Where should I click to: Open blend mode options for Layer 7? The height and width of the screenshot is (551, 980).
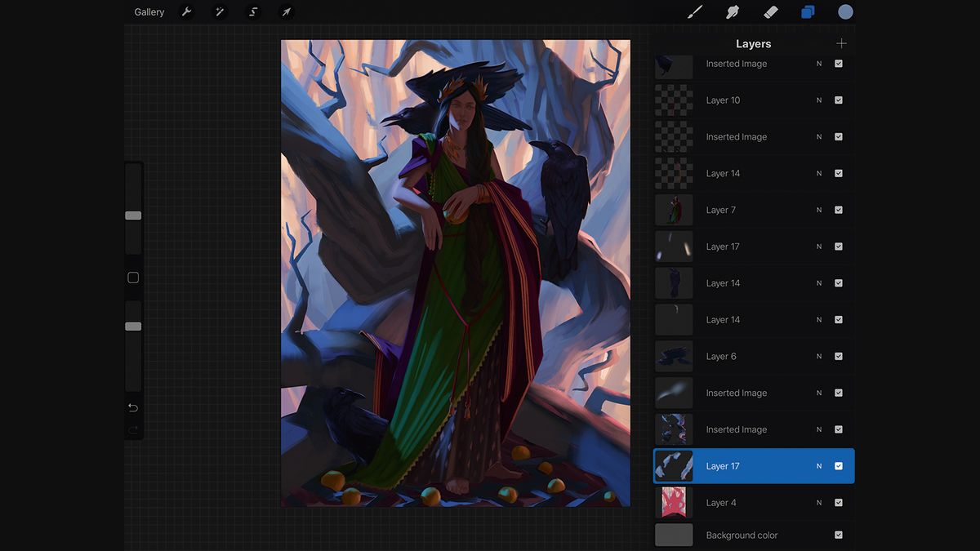(x=819, y=210)
